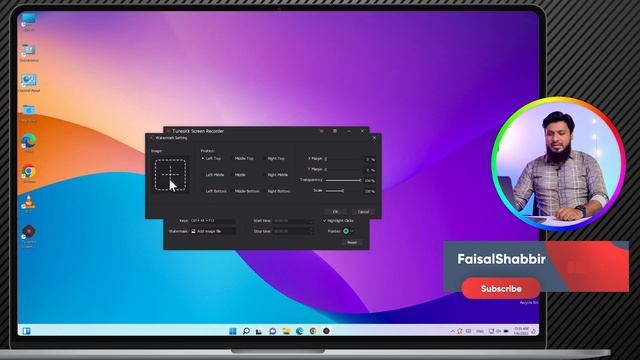The image size is (640, 360).
Task: Click the Windows Start button on taskbar
Action: pyautogui.click(x=233, y=331)
